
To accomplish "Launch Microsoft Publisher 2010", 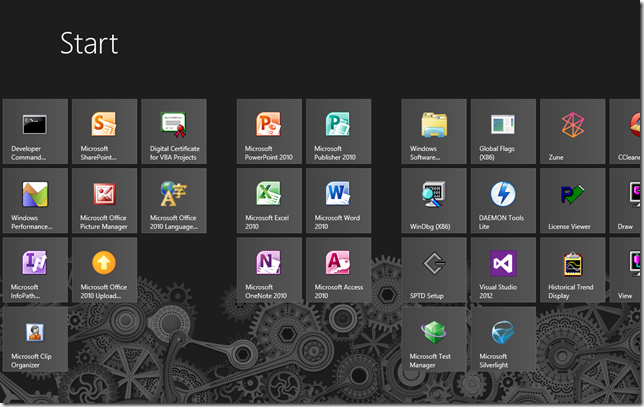I will (x=338, y=131).
